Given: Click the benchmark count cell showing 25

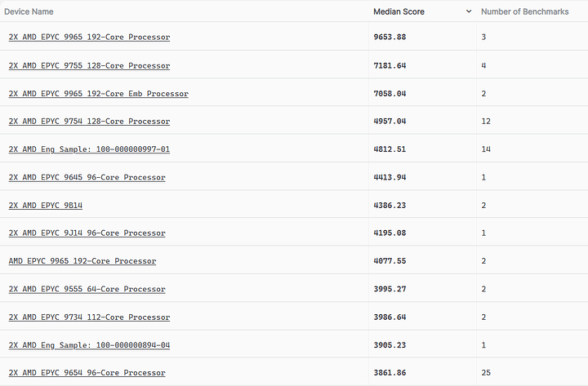Looking at the screenshot, I should point(485,373).
